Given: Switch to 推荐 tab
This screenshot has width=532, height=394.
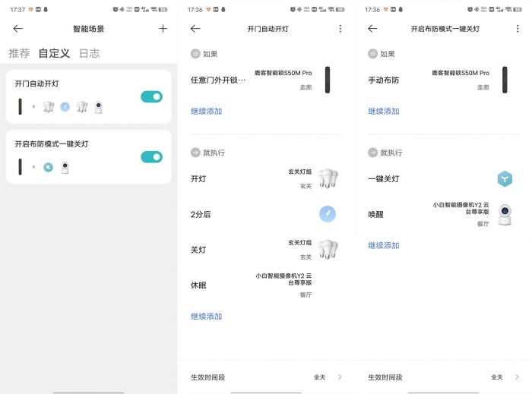Looking at the screenshot, I should click(x=19, y=53).
